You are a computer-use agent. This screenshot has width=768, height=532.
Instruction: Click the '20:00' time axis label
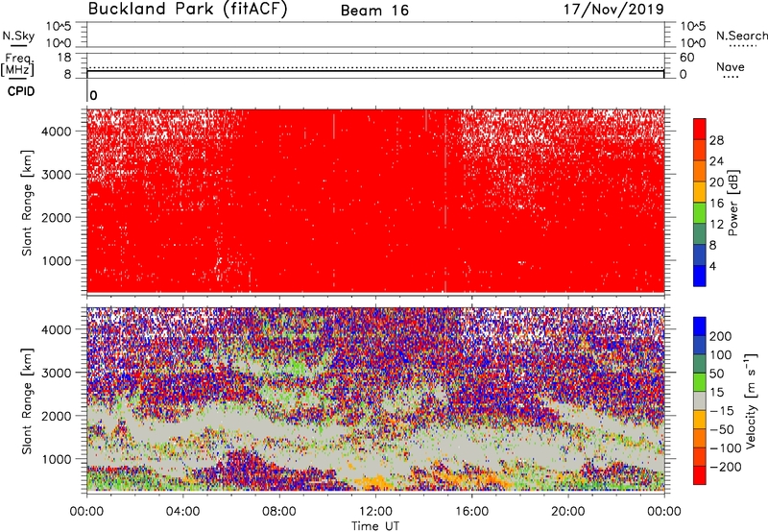(x=567, y=512)
